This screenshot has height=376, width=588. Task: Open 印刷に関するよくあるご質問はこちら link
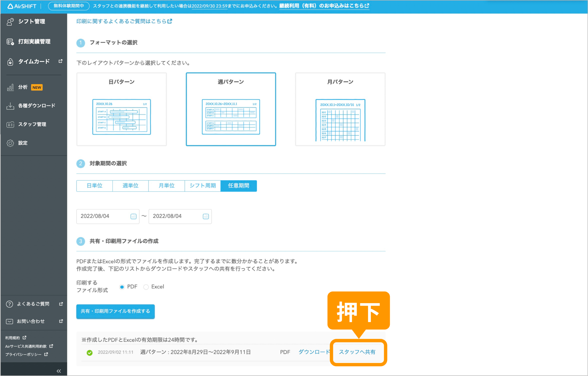tap(124, 21)
